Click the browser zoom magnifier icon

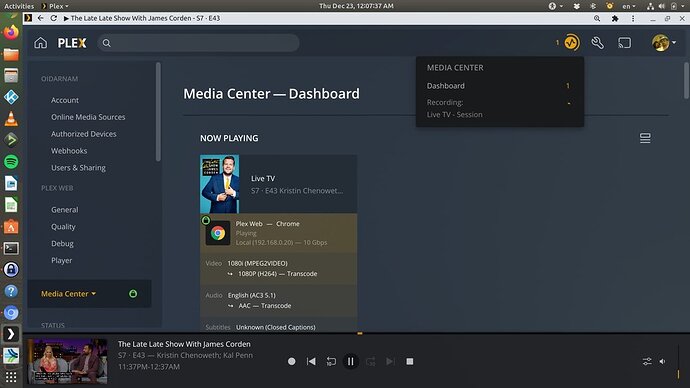click(597, 18)
